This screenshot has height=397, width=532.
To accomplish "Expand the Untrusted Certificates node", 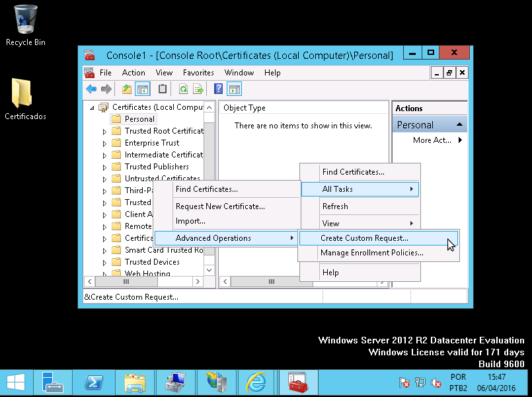I will click(104, 179).
